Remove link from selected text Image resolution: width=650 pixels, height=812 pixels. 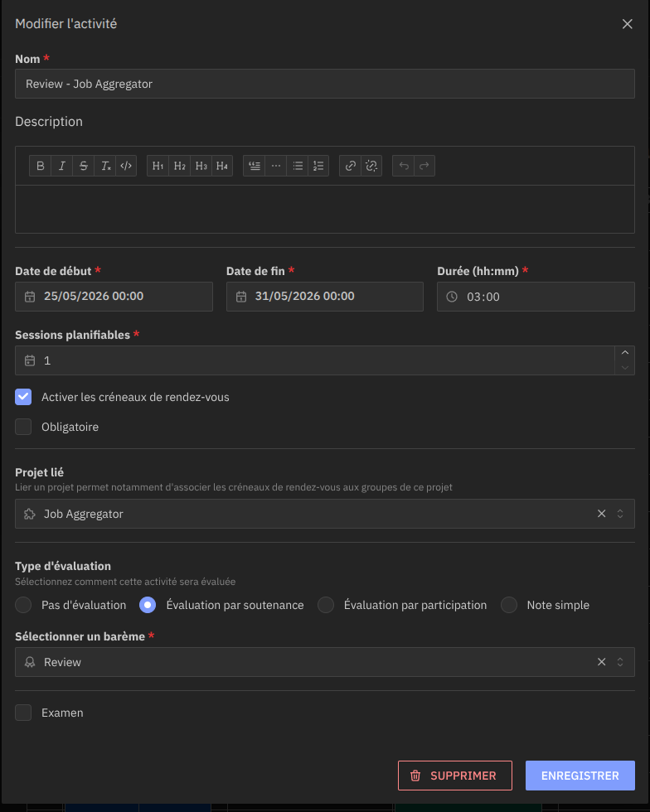click(x=371, y=166)
